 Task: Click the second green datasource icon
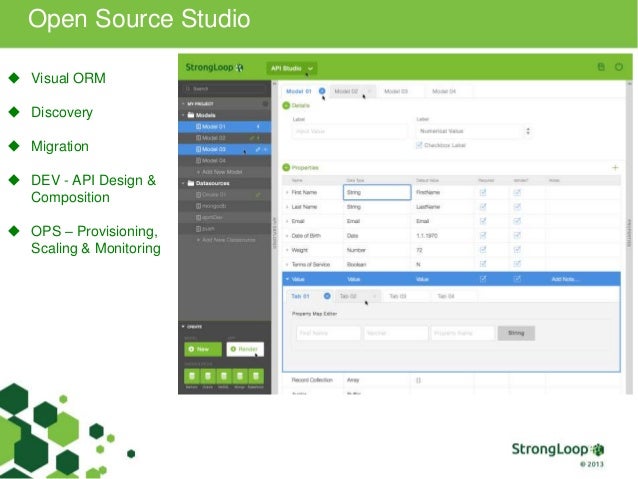point(208,376)
